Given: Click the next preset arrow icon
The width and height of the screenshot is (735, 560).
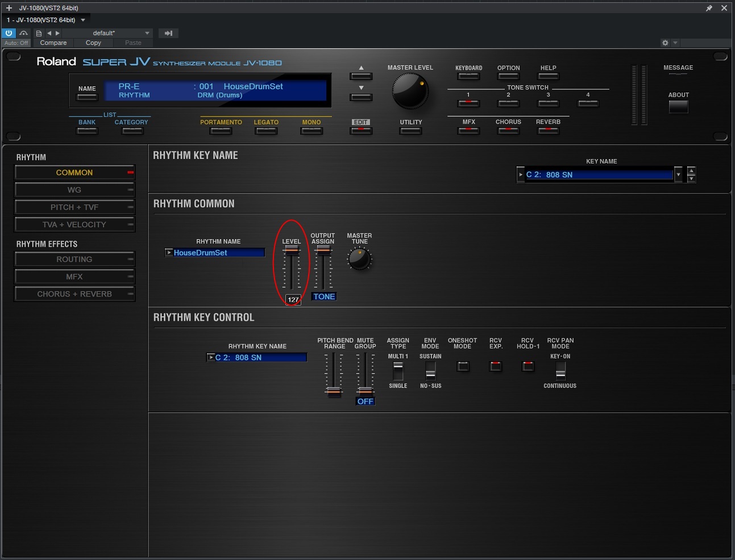Looking at the screenshot, I should [57, 33].
